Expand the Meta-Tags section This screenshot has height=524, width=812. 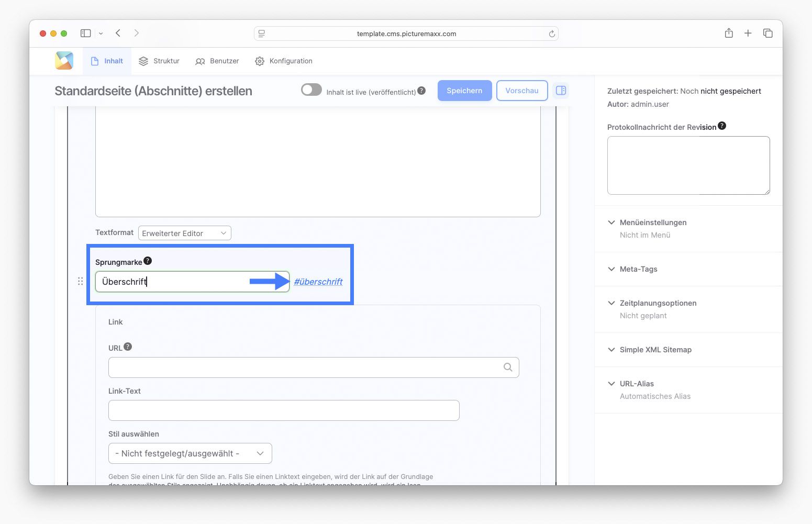tap(638, 269)
